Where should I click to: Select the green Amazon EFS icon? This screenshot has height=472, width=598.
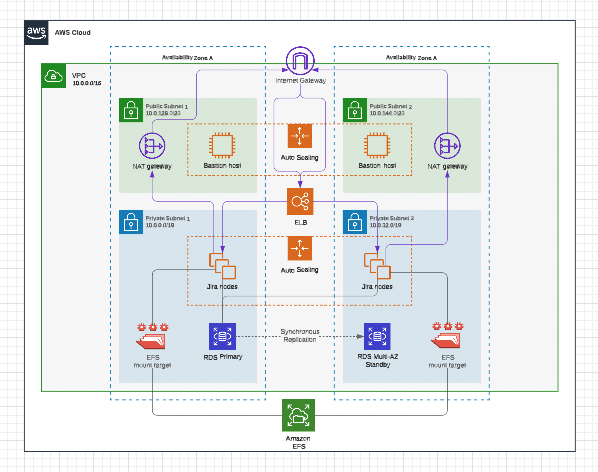point(299,415)
